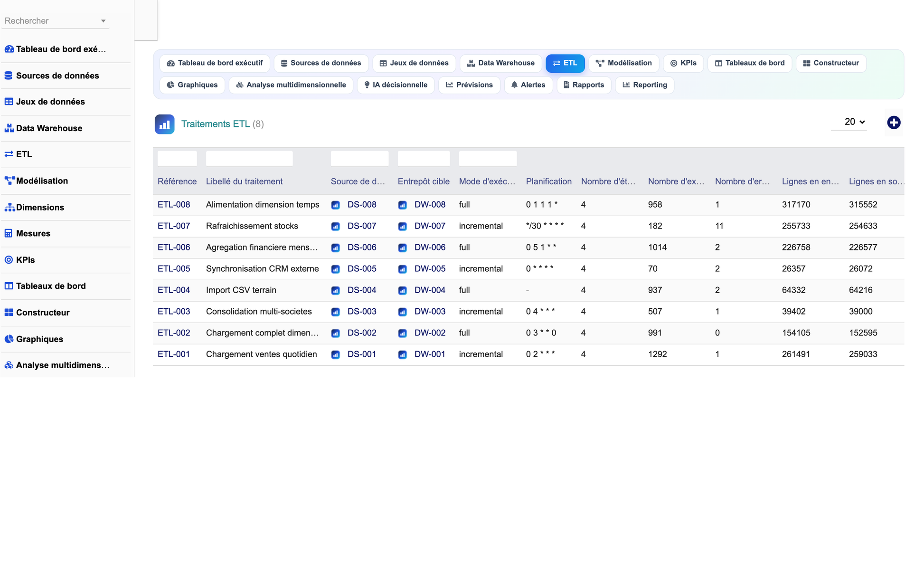Sort by the Planification column header
Image resolution: width=924 pixels, height=572 pixels.
(x=548, y=181)
